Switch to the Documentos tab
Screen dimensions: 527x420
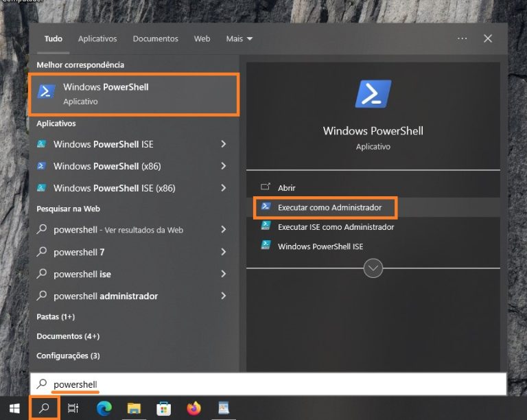[x=155, y=38]
